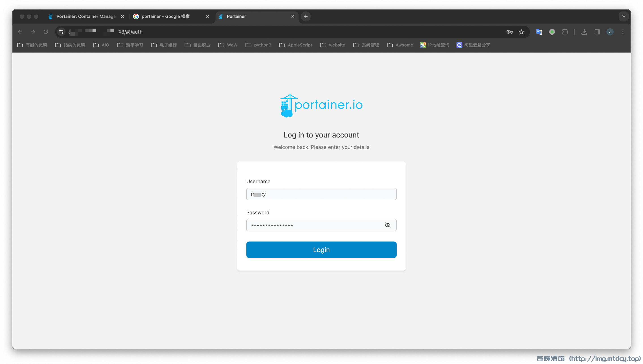Open the 电子维修 bookmark folder
The image size is (643, 364).
point(164,45)
